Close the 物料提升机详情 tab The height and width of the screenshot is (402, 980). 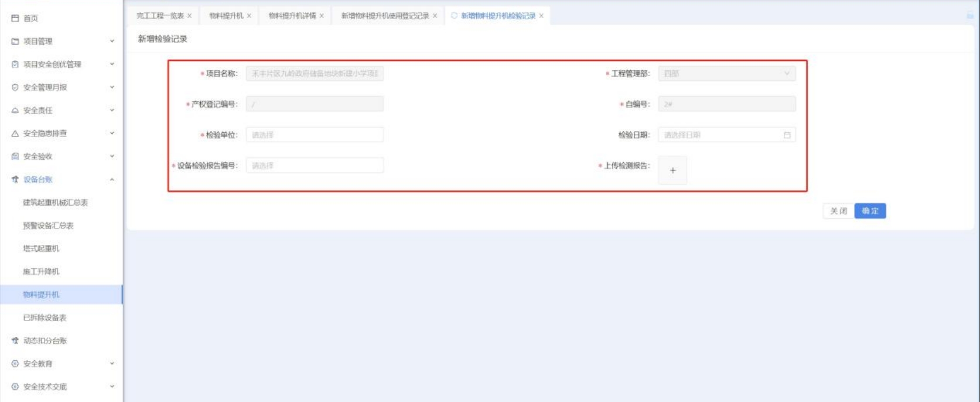(322, 16)
